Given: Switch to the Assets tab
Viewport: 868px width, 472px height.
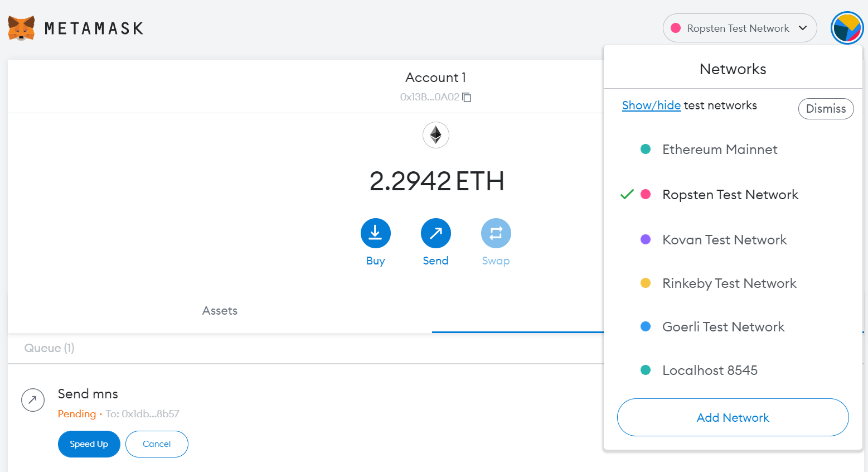Looking at the screenshot, I should tap(220, 311).
